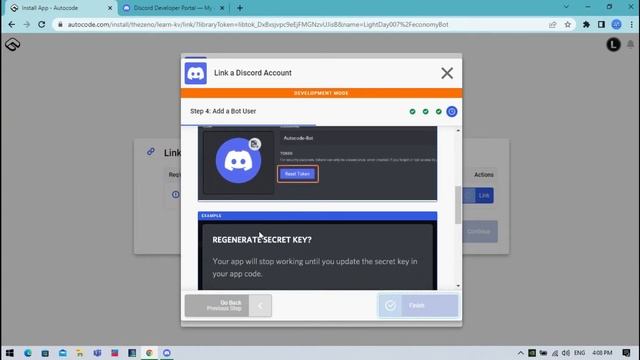Open the tab search dropdown arrow
640x360 pixels.
click(x=566, y=7)
